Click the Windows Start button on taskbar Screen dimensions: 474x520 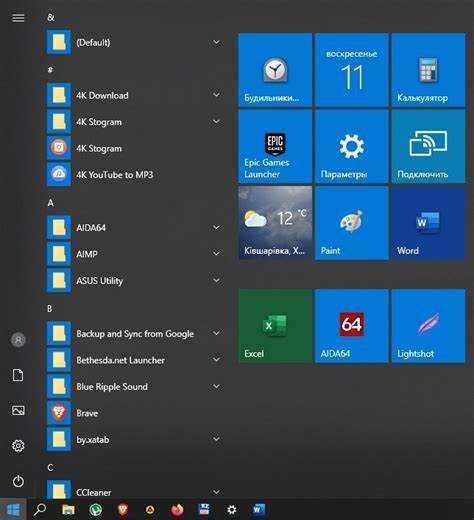pyautogui.click(x=13, y=510)
